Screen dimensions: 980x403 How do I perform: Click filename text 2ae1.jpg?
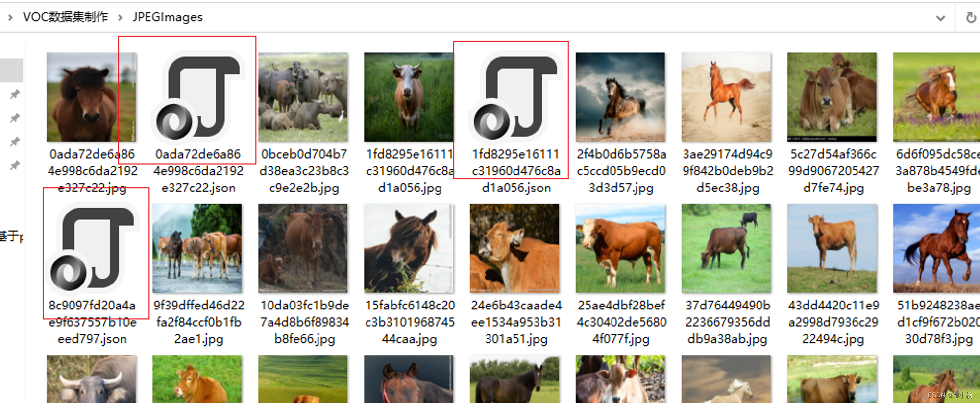click(x=198, y=339)
